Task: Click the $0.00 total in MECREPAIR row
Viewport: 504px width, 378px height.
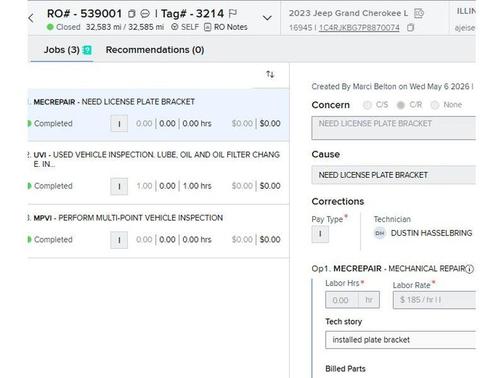Action: (x=270, y=124)
